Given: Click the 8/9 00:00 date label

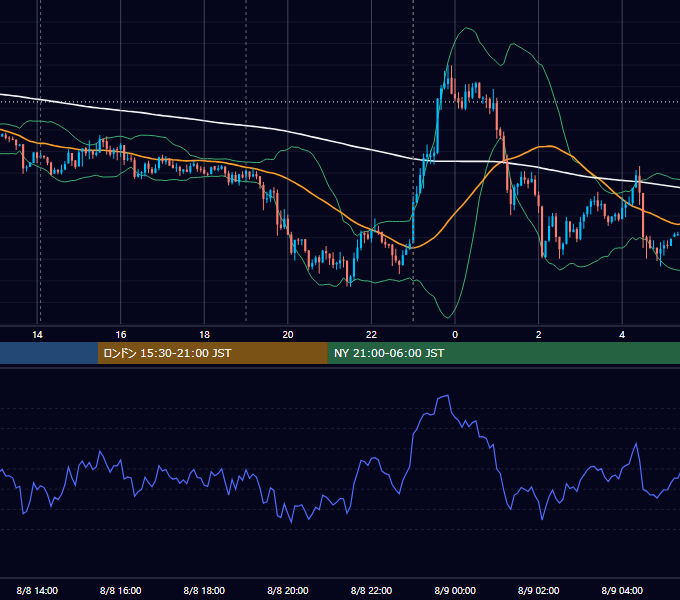Looking at the screenshot, I should pyautogui.click(x=455, y=590).
